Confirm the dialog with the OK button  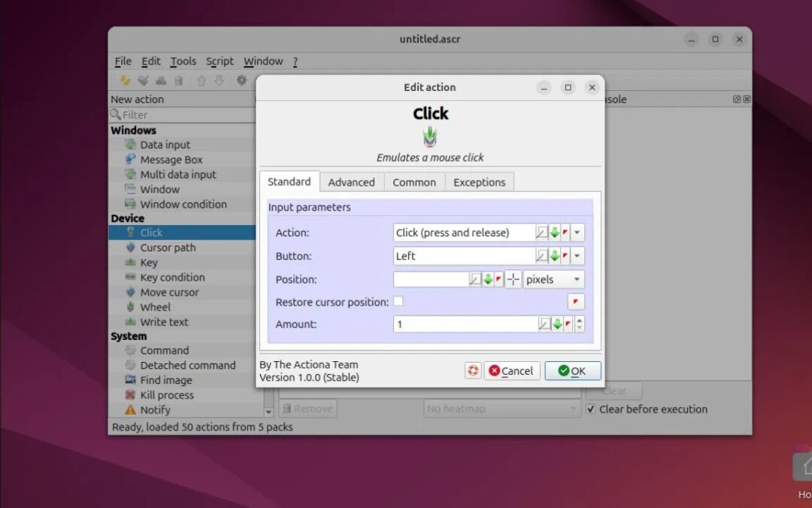coord(572,370)
